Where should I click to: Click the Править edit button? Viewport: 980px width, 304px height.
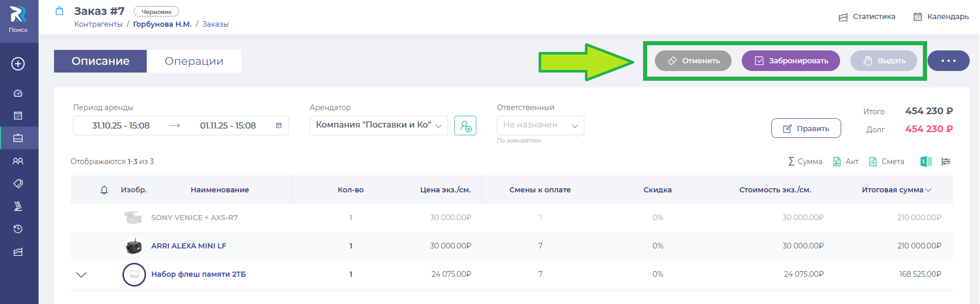(x=806, y=129)
